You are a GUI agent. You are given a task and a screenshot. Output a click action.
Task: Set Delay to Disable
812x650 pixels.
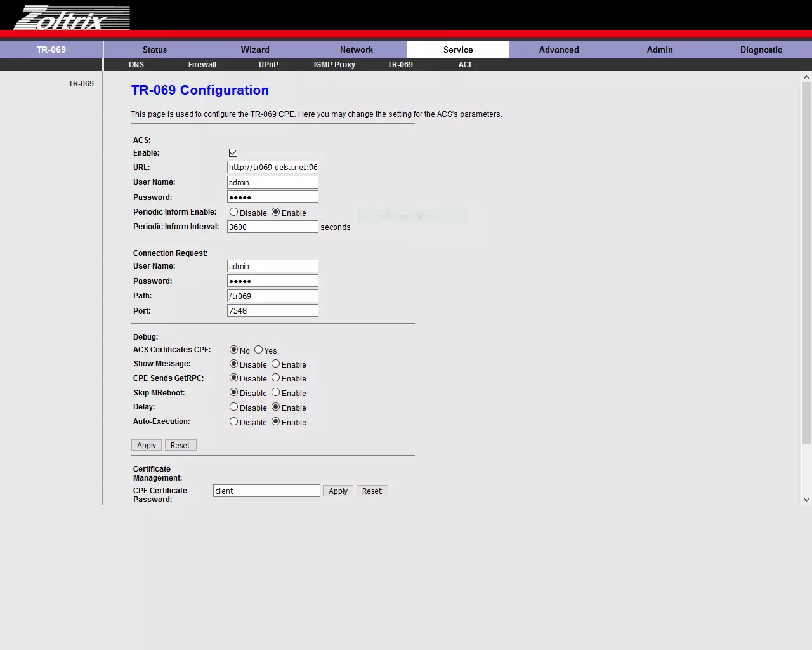(233, 407)
